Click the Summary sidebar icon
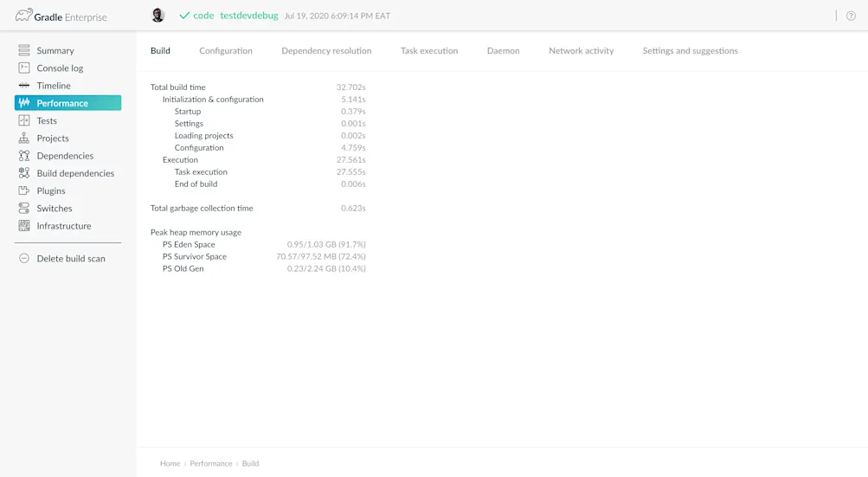The height and width of the screenshot is (477, 868). point(24,50)
